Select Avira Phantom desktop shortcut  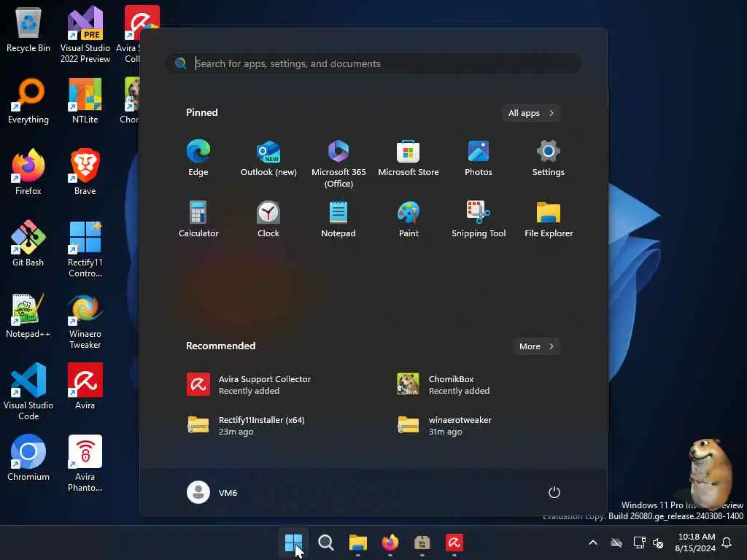click(85, 463)
